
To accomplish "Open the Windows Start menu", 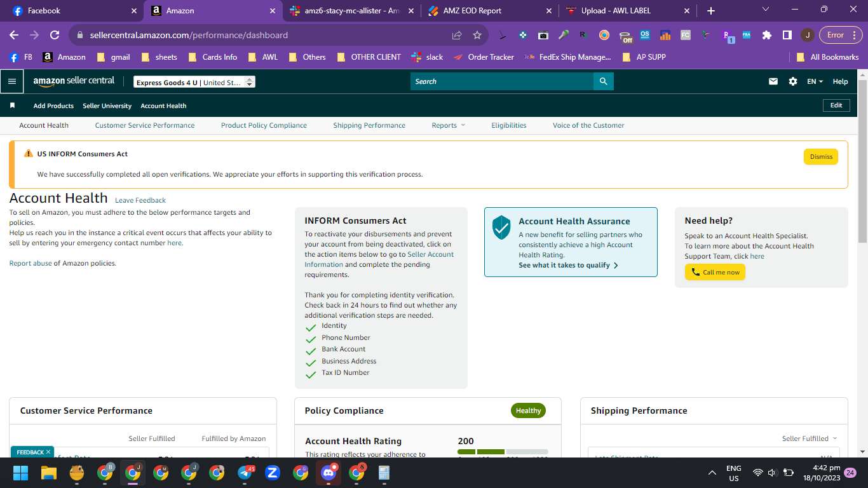I will click(21, 473).
